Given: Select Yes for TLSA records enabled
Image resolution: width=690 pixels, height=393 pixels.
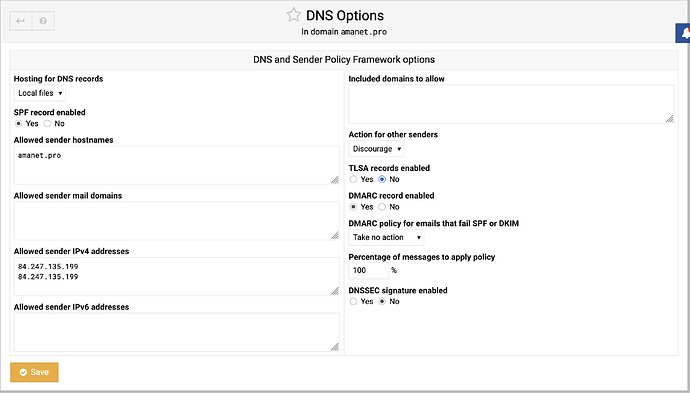Looking at the screenshot, I should point(353,179).
